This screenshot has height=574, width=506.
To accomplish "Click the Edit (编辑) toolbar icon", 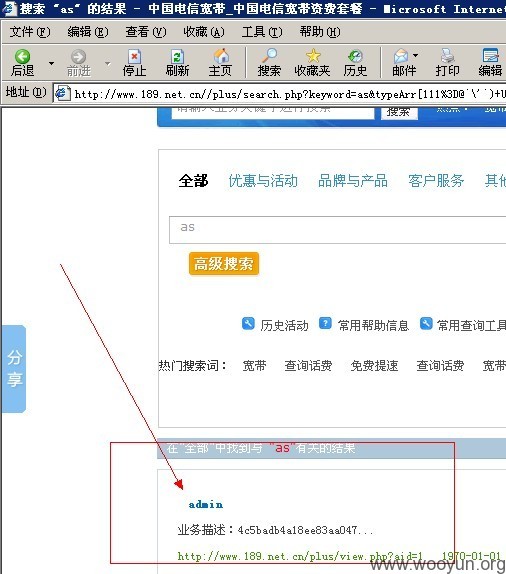I will click(x=491, y=56).
